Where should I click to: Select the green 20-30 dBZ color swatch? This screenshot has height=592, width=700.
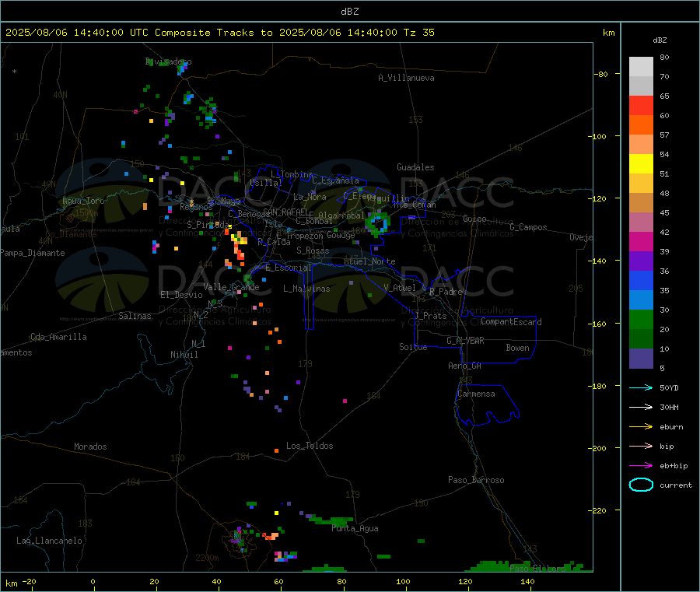[x=641, y=319]
